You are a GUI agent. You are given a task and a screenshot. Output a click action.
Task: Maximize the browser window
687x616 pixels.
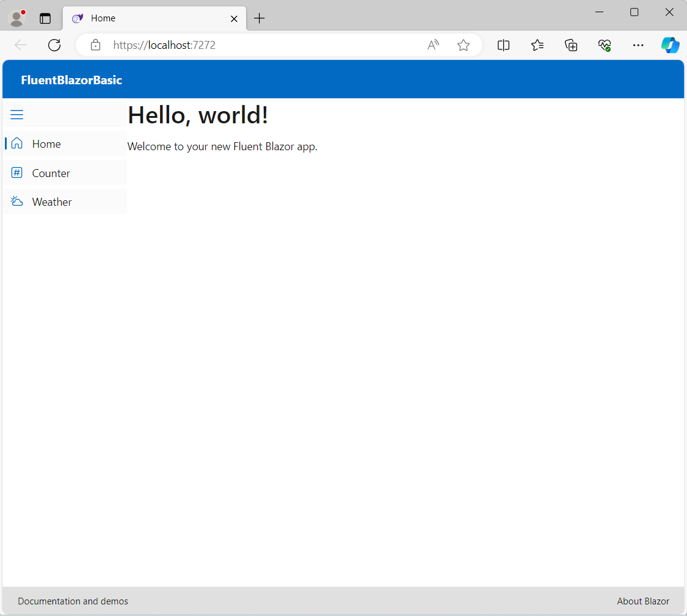pyautogui.click(x=634, y=12)
